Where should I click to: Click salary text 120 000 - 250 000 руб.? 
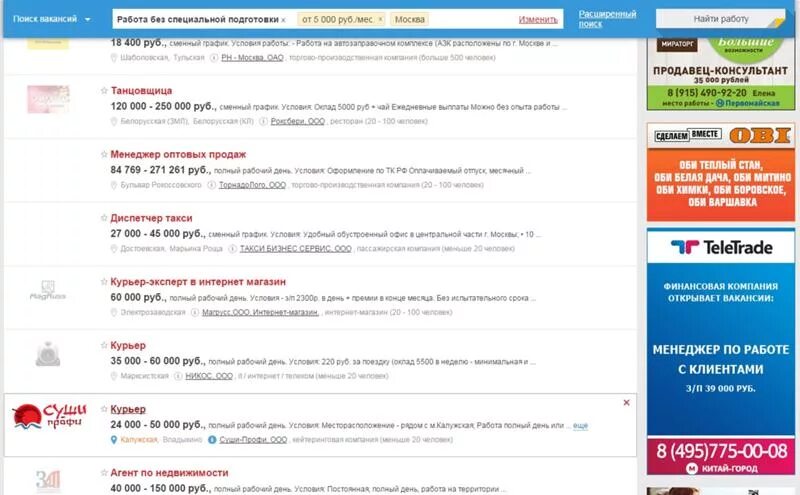(163, 106)
